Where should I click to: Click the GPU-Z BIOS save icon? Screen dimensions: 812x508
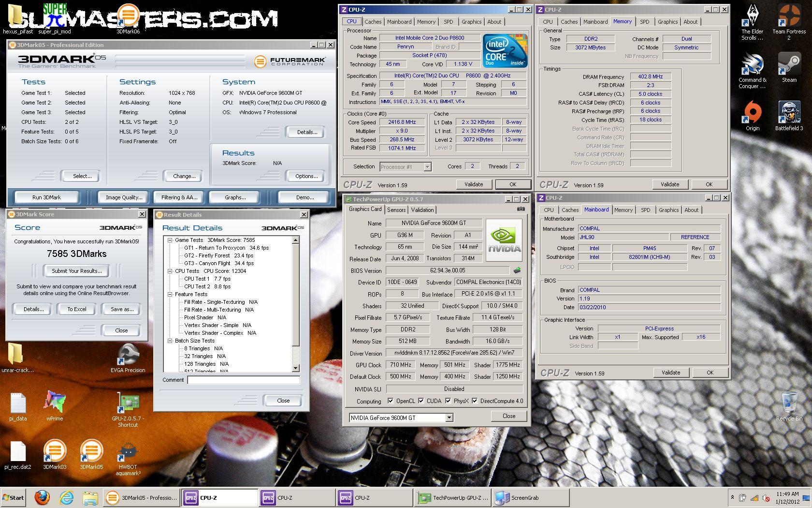(517, 270)
